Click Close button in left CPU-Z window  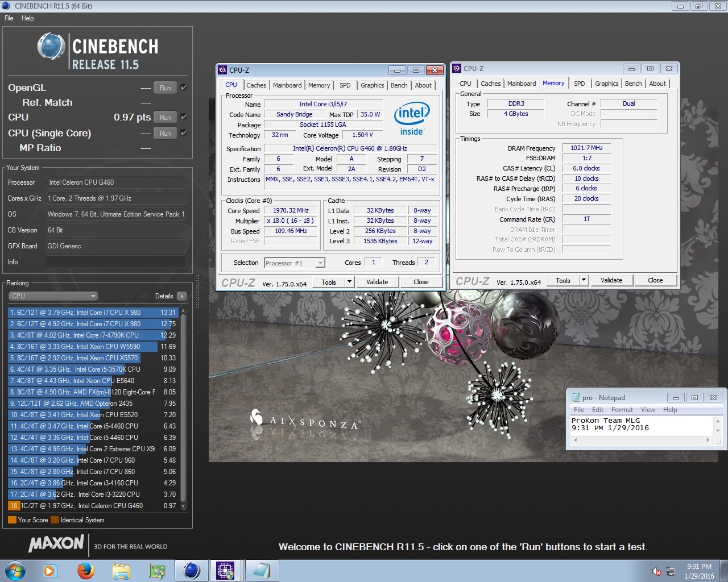coord(421,282)
